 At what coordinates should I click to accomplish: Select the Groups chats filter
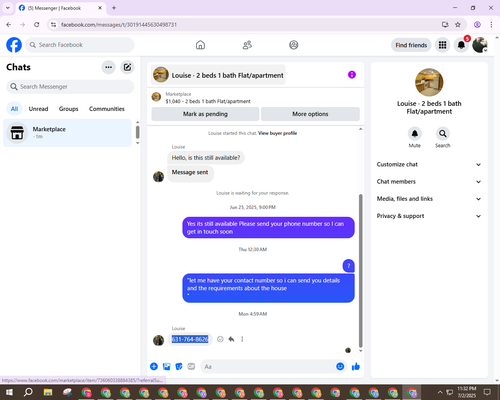[68, 109]
